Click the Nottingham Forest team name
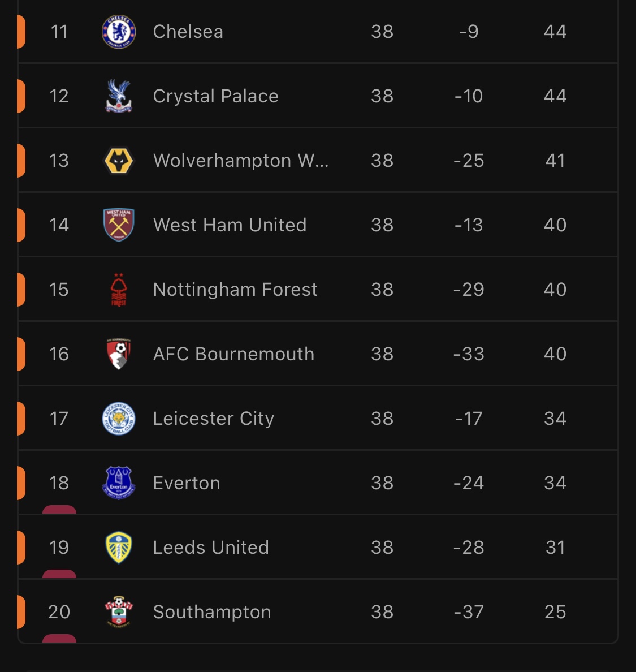636x672 pixels. click(x=236, y=290)
